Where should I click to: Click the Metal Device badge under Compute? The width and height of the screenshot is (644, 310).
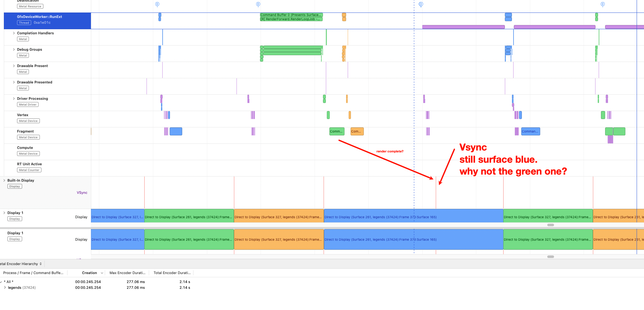(x=28, y=154)
